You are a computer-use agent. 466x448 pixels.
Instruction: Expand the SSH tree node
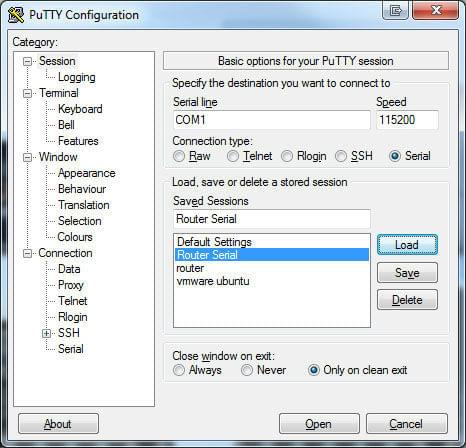46,333
